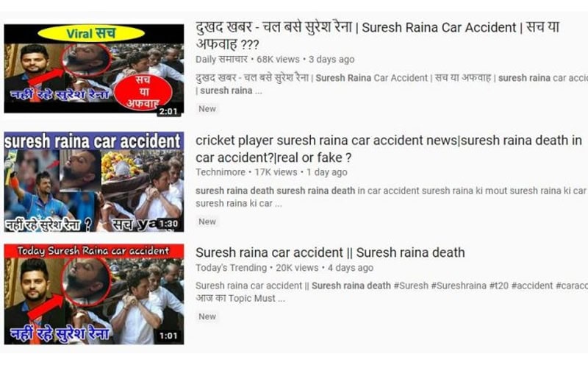Open the cricket player suresh raina car accident news title
588x368 pixels.
pos(389,149)
